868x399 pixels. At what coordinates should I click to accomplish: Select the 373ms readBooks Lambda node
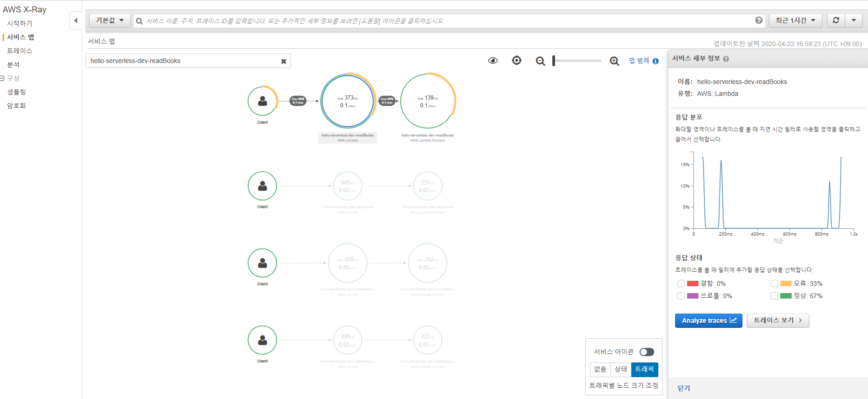pyautogui.click(x=348, y=101)
